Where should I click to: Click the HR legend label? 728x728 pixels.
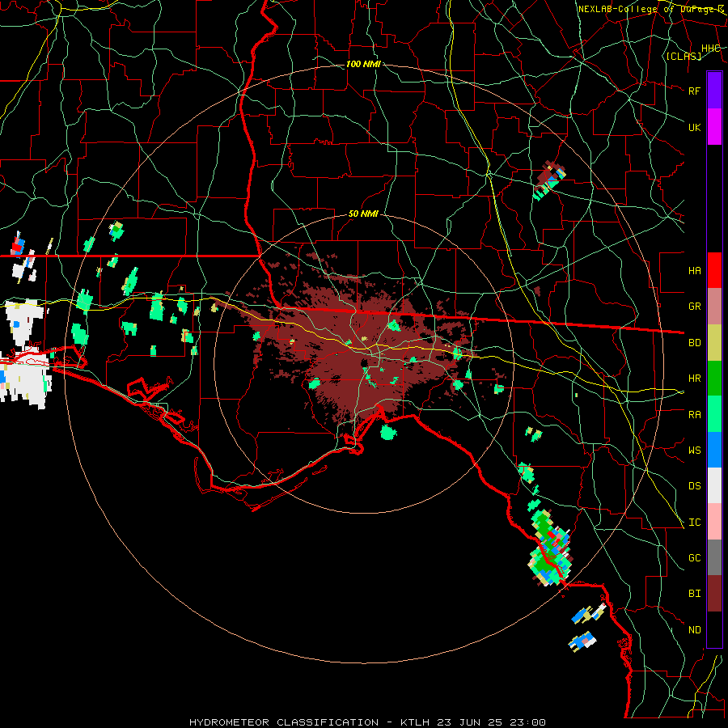tap(694, 379)
